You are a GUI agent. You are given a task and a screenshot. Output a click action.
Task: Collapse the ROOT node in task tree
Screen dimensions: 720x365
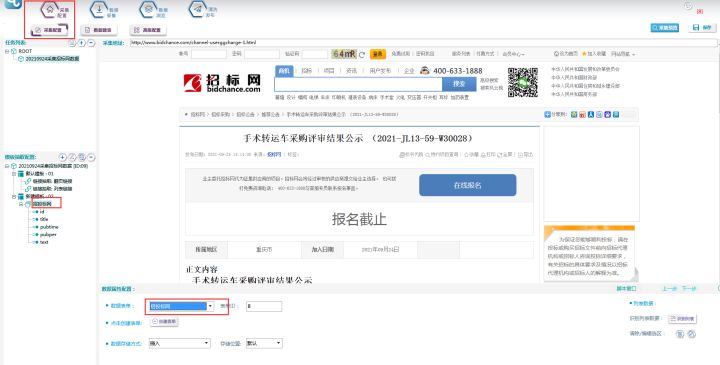7,51
